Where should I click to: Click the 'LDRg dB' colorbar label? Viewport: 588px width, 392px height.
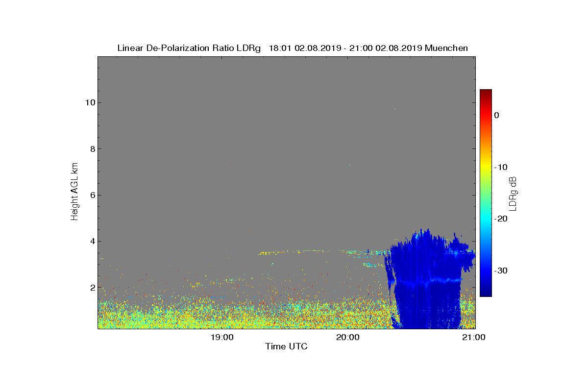pos(513,194)
